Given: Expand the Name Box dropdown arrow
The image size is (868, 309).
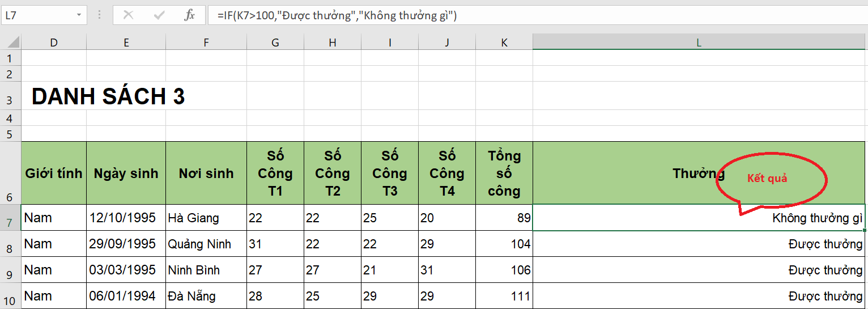Looking at the screenshot, I should coord(79,15).
